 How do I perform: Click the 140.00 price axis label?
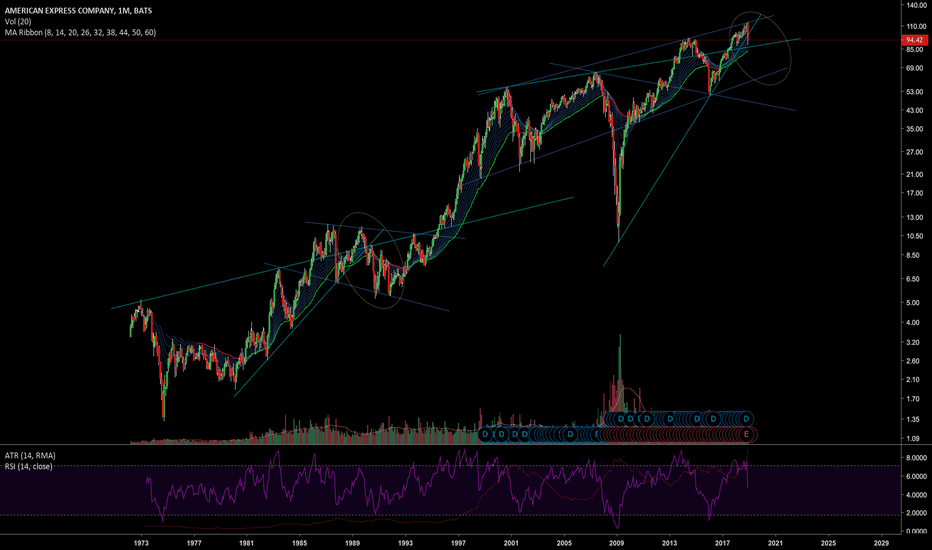coord(917,5)
